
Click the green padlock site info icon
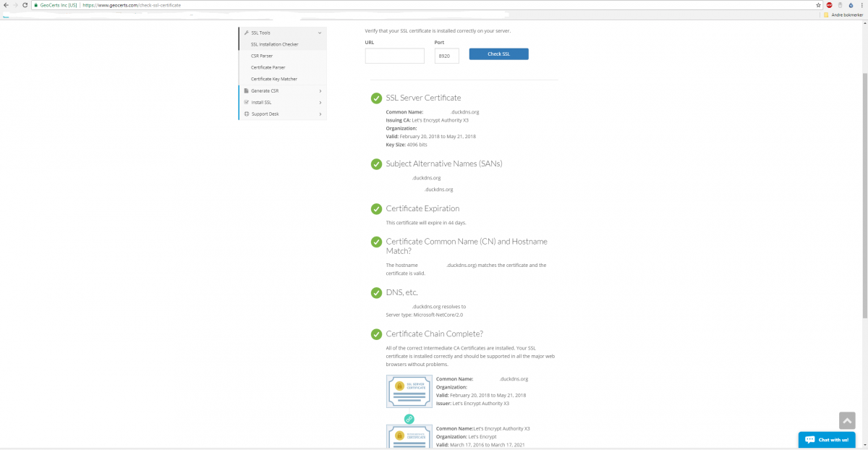(35, 5)
